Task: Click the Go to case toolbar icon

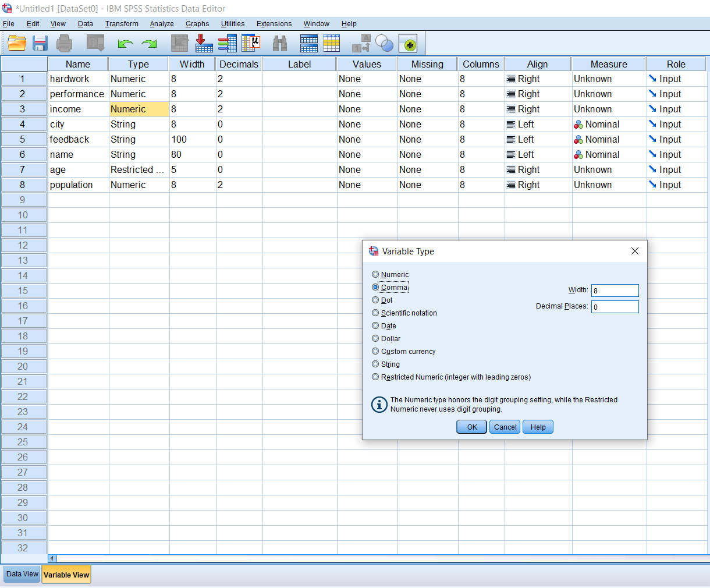Action: [180, 44]
